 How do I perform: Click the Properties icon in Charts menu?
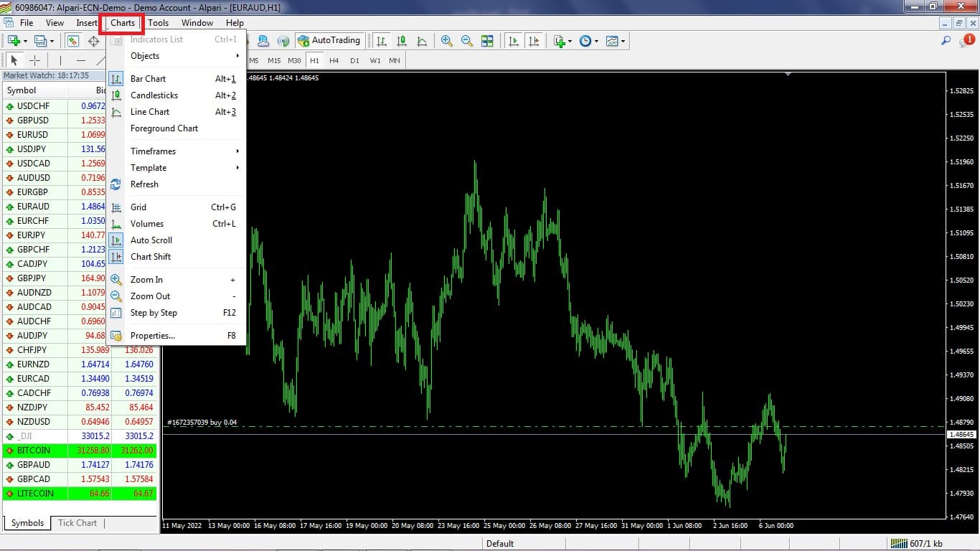(116, 336)
